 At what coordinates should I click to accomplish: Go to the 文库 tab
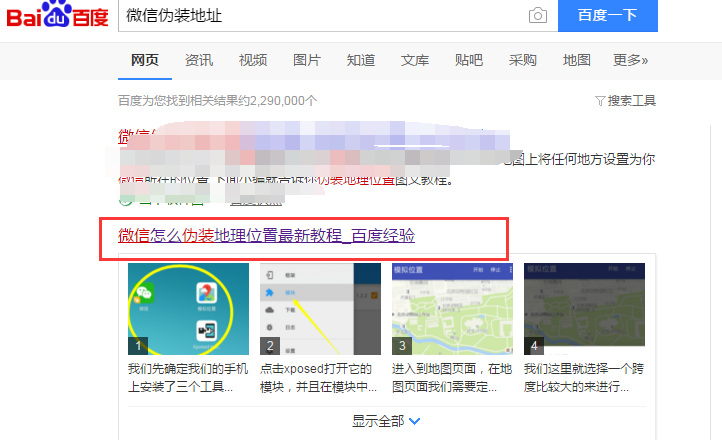click(x=415, y=60)
